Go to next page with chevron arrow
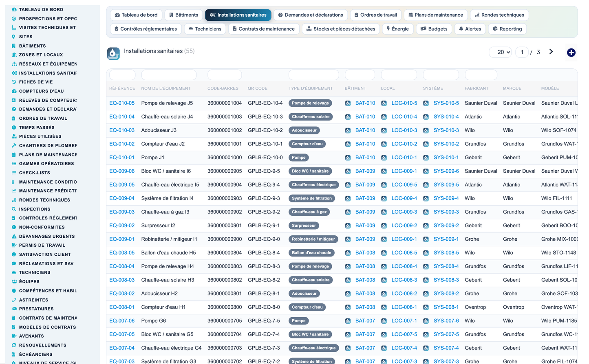589x364 pixels. [x=551, y=52]
